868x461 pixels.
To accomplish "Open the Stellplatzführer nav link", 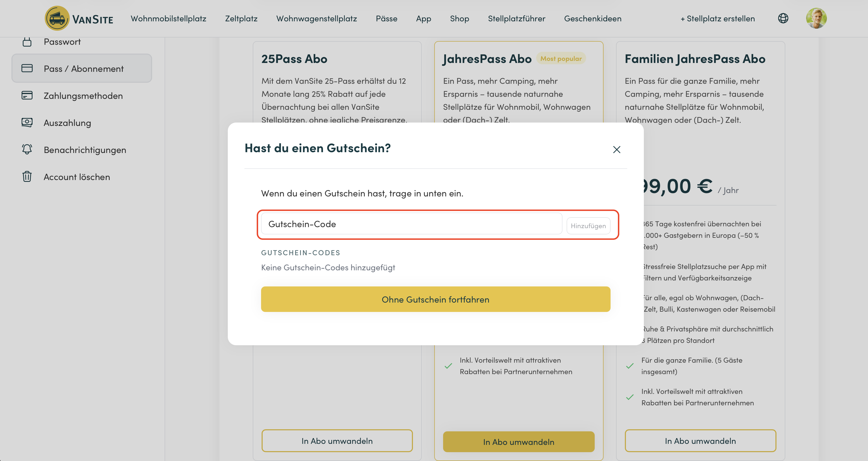I will pos(516,18).
